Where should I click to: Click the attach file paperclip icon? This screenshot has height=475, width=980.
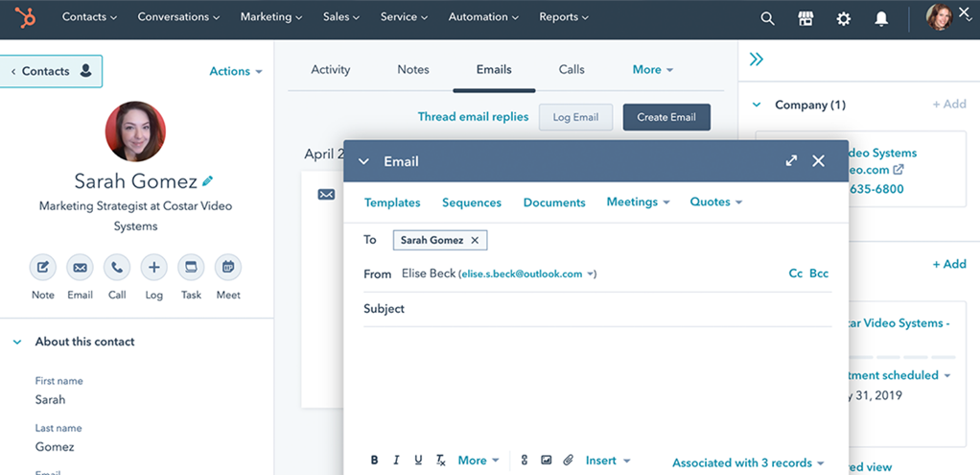[568, 461]
